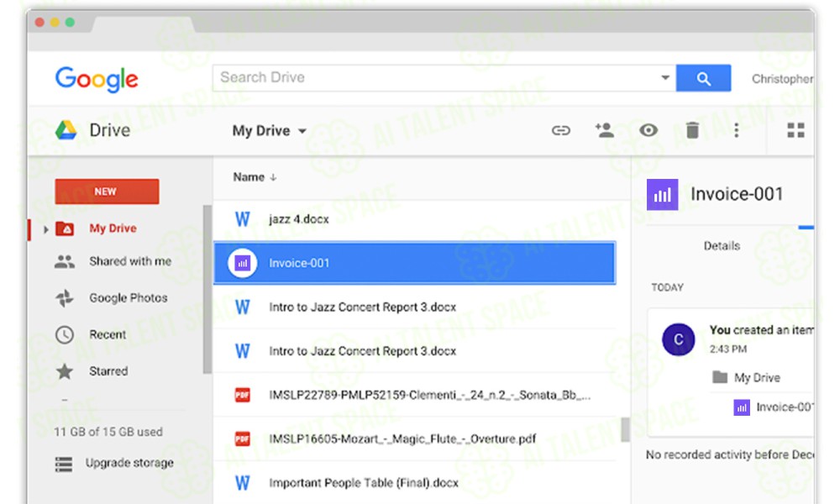
Task: Click Upgrade storage link
Action: click(129, 463)
